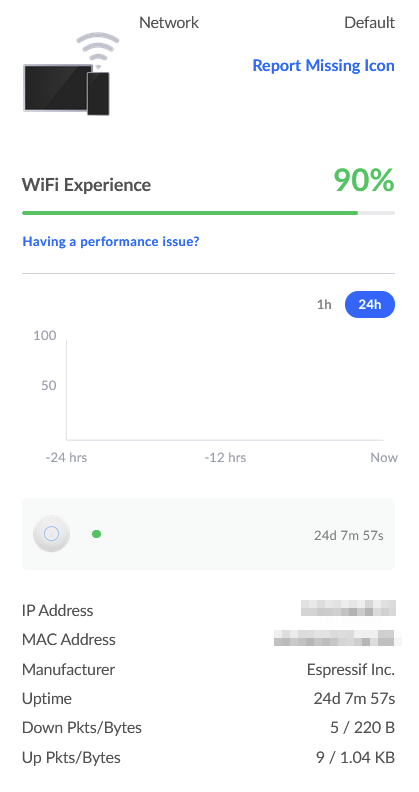Screen dimensions: 419x792
Task: Click the Now chart axis label
Action: [x=384, y=458]
